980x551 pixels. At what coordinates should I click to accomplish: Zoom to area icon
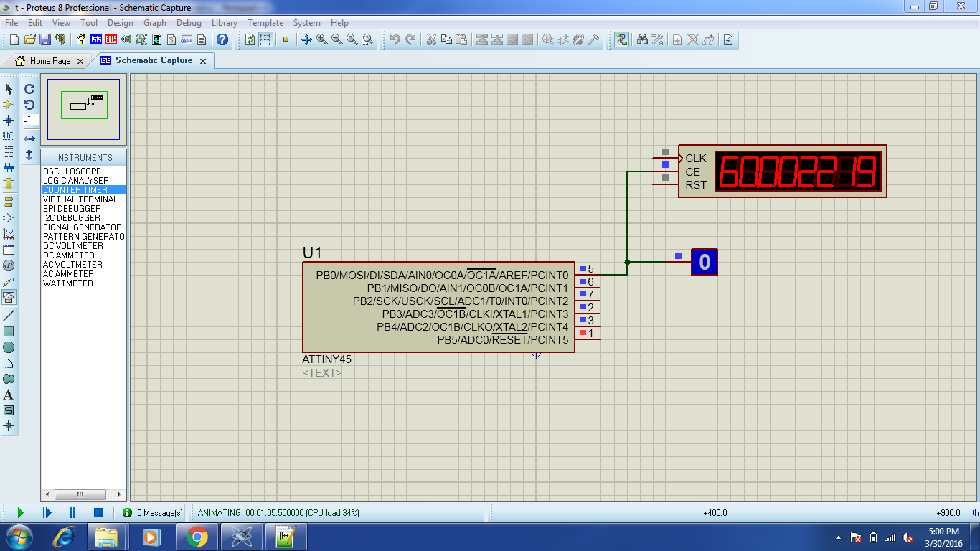(x=367, y=39)
